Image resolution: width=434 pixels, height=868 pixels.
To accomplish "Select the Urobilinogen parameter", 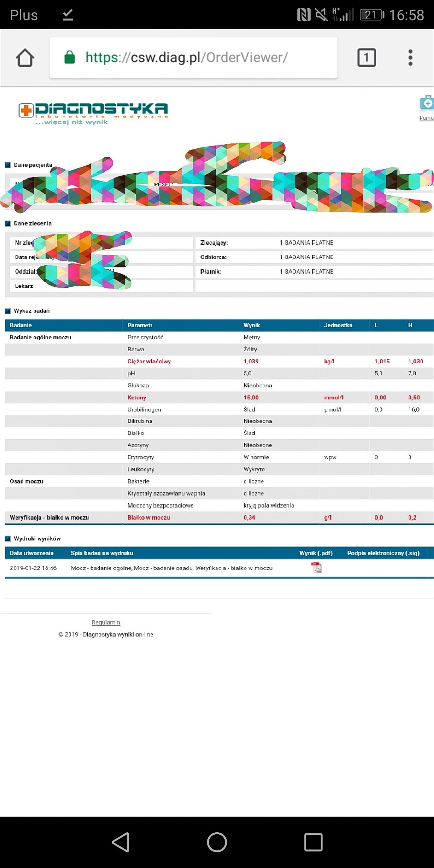I will coord(144,409).
